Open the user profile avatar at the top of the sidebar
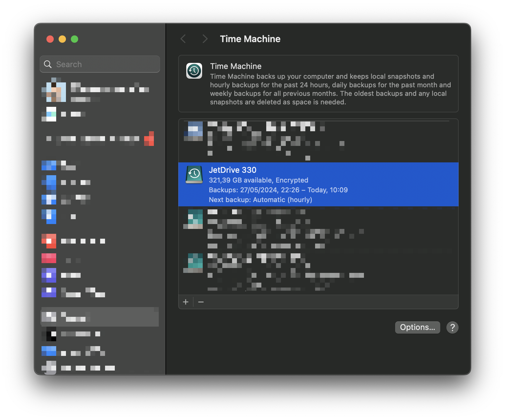Viewport: 505px width, 420px height. (54, 90)
